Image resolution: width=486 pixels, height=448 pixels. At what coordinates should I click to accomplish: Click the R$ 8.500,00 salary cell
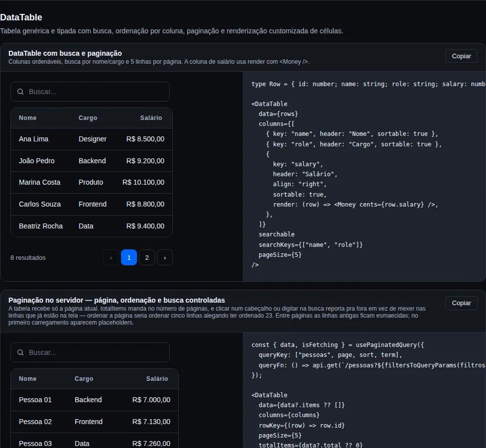coord(145,139)
